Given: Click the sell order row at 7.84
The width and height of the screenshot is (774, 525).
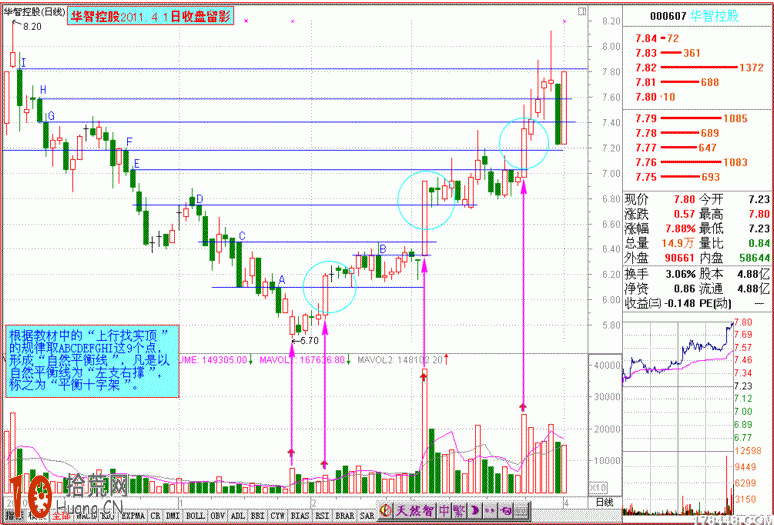Looking at the screenshot, I should tap(697, 38).
